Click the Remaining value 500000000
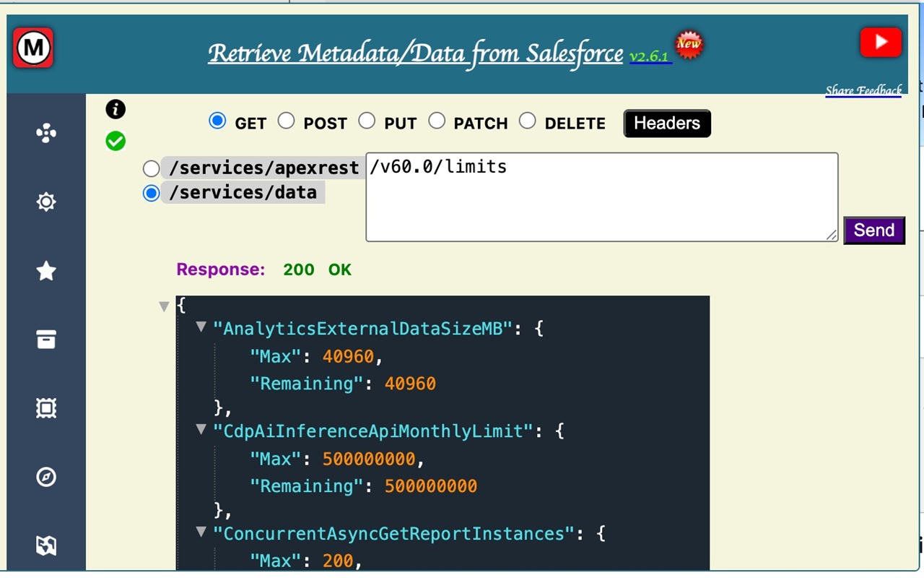Viewport: 924px width, 578px height. pos(431,486)
